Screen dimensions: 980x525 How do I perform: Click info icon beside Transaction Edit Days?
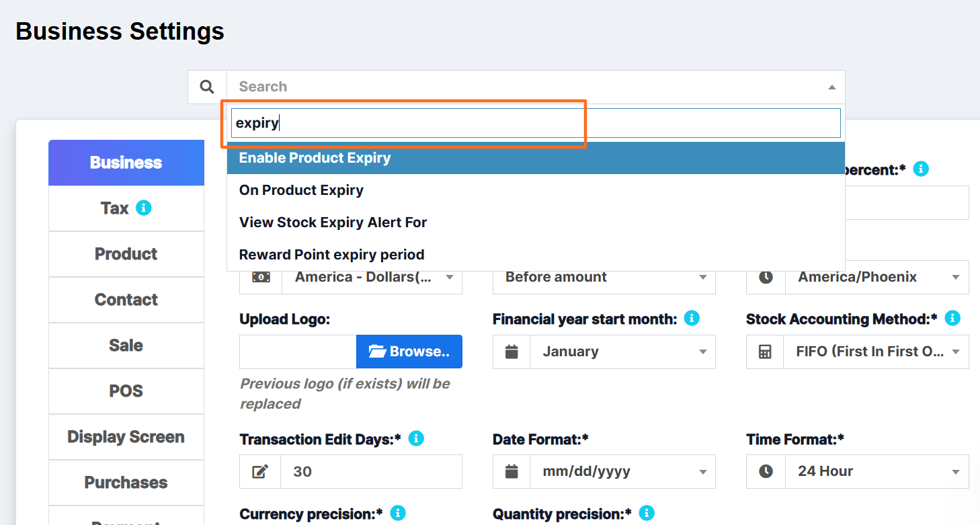click(416, 438)
